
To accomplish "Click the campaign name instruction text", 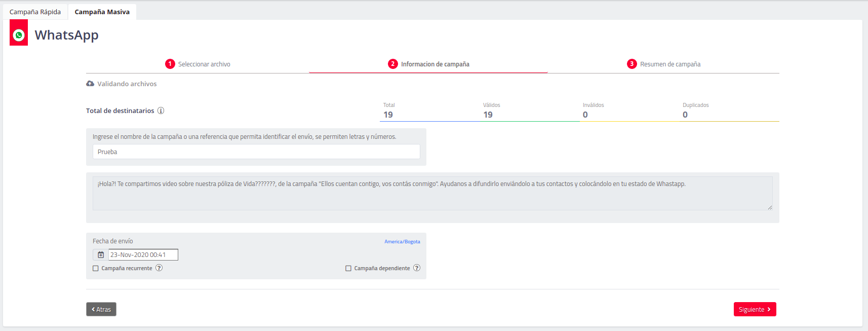I will point(245,137).
